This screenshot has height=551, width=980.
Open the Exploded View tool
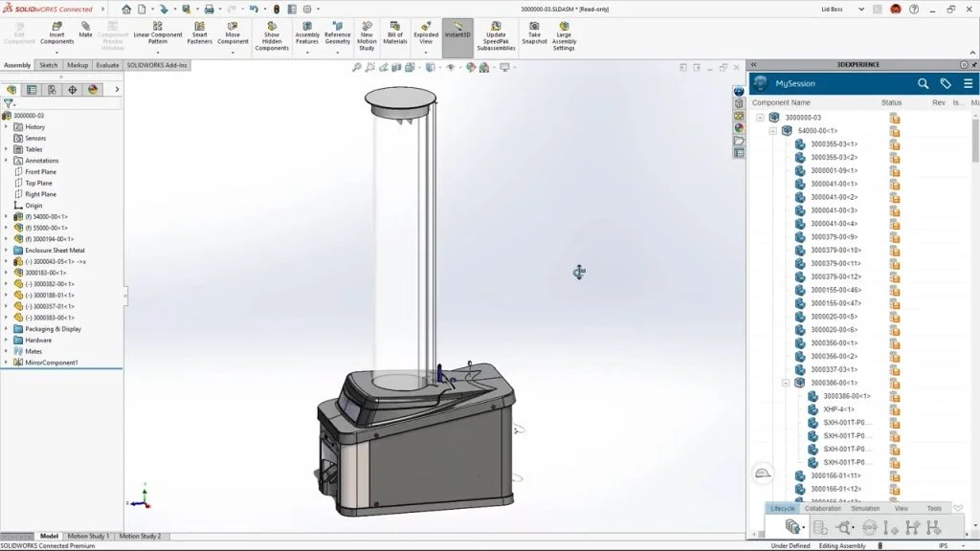[x=427, y=34]
